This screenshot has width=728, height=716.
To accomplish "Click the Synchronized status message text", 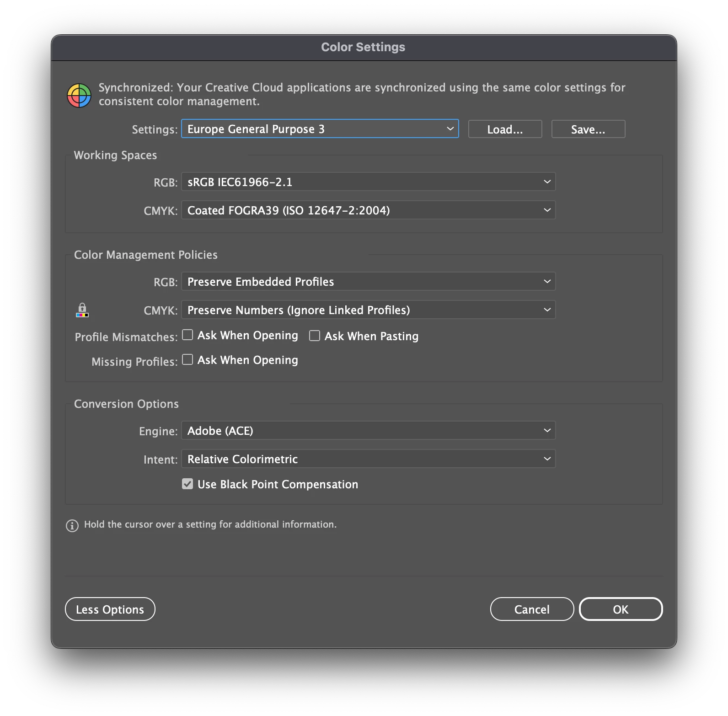I will [x=362, y=94].
